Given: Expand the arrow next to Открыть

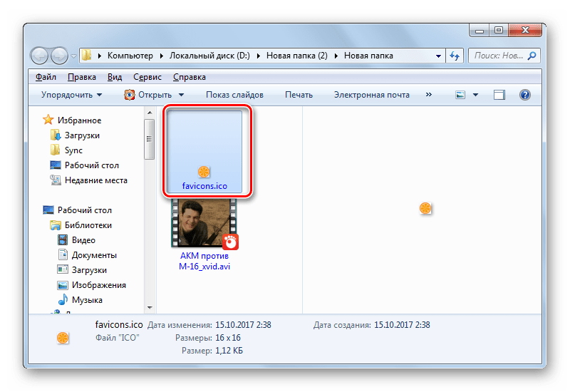Looking at the screenshot, I should tap(181, 95).
